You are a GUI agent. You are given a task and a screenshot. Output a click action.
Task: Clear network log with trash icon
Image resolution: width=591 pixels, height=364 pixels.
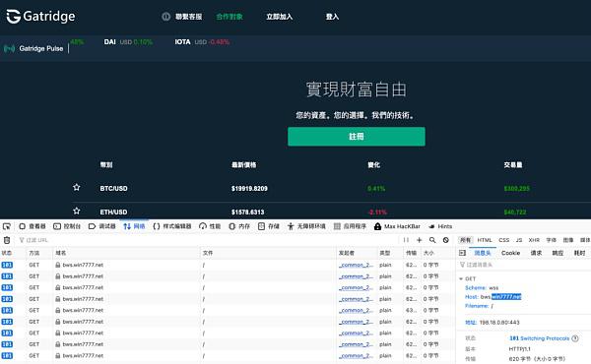pos(7,240)
